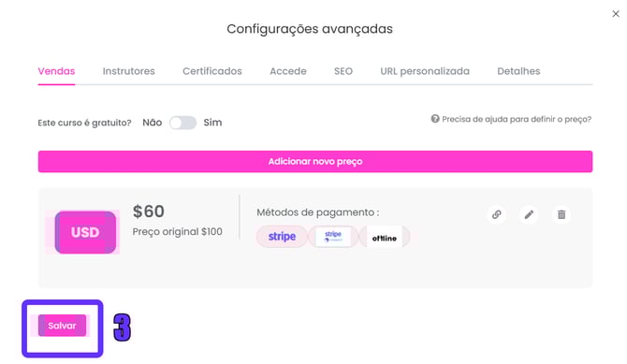Open the pricing help link
The height and width of the screenshot is (364, 627).
[517, 119]
